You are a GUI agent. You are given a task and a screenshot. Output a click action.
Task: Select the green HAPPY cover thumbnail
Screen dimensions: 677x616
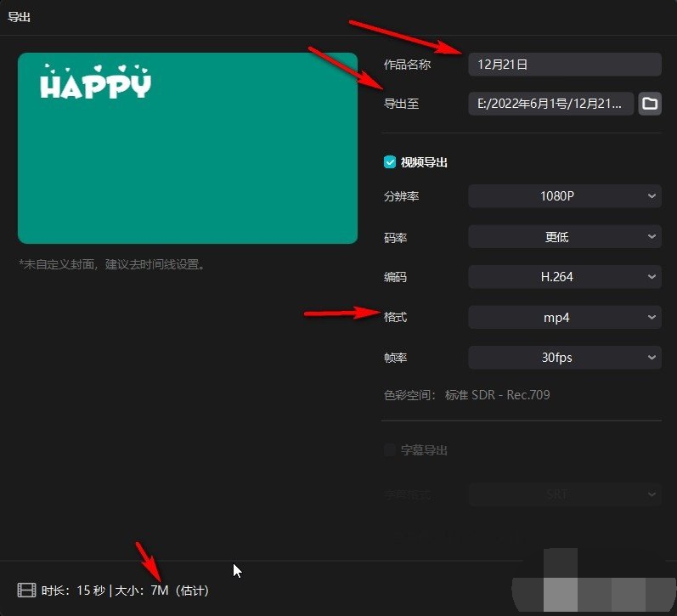(x=188, y=148)
